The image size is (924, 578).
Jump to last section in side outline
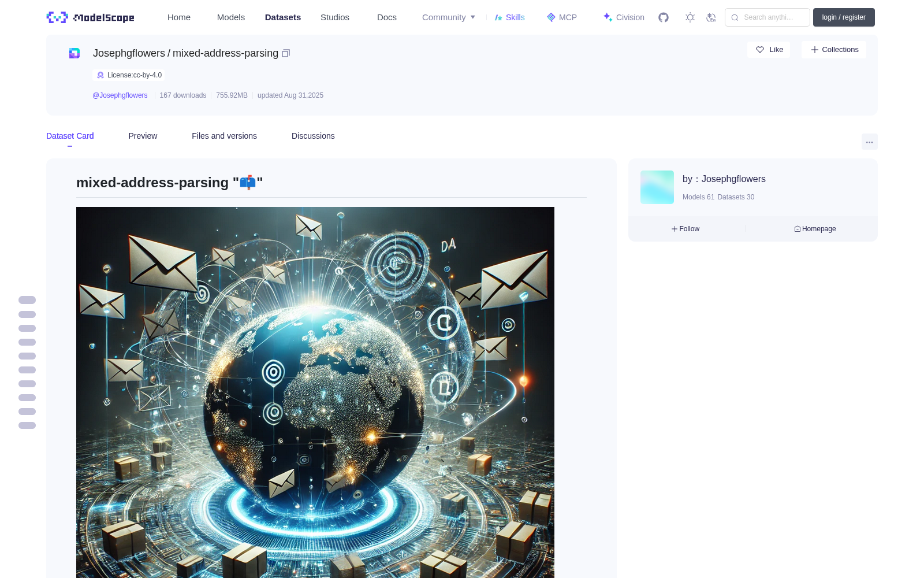coord(27,425)
